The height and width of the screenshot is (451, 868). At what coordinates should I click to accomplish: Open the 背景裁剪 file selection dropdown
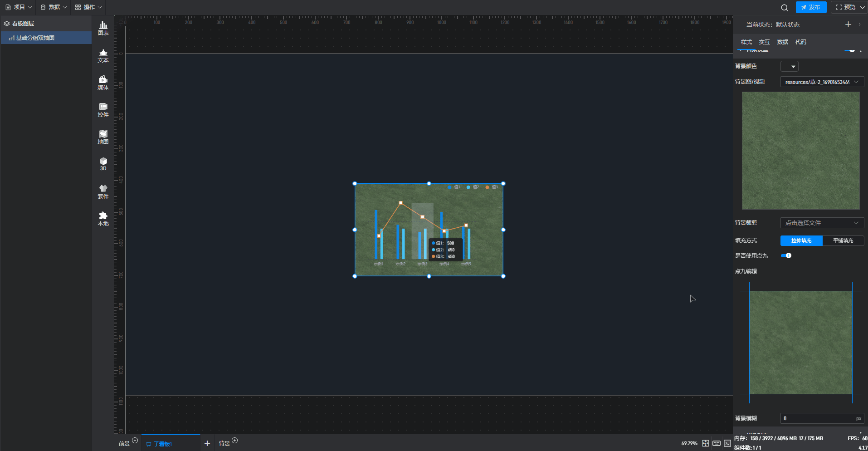(821, 223)
